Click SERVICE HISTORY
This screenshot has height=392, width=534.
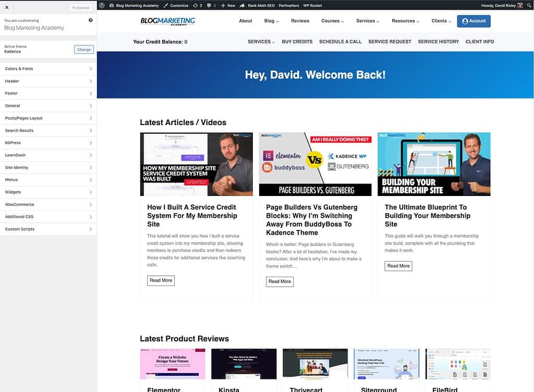pyautogui.click(x=438, y=42)
